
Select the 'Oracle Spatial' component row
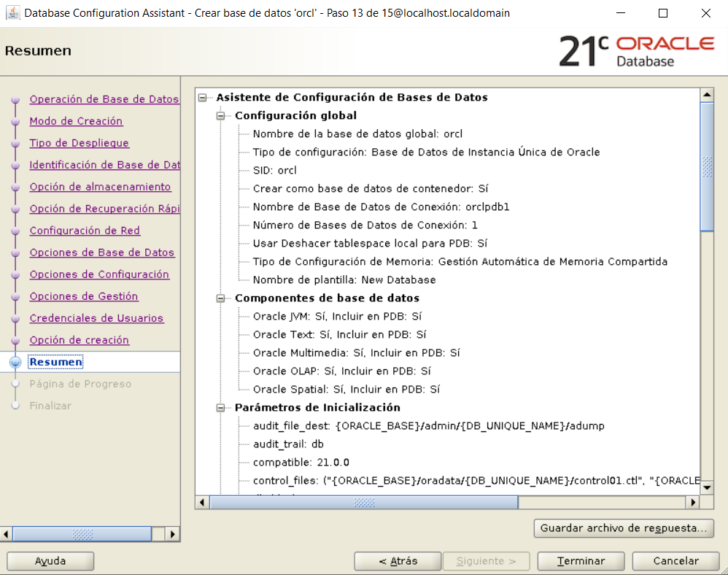point(346,389)
